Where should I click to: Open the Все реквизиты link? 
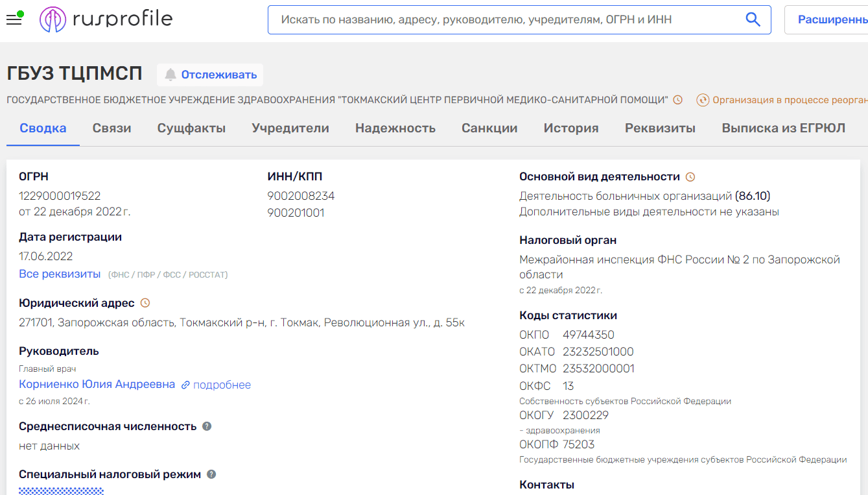[x=60, y=274]
